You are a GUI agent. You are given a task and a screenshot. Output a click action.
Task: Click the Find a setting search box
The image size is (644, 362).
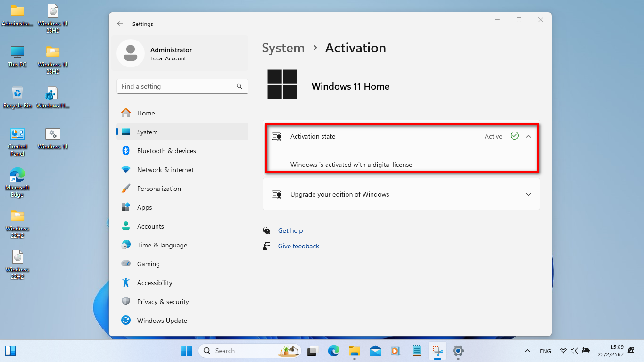click(x=182, y=86)
